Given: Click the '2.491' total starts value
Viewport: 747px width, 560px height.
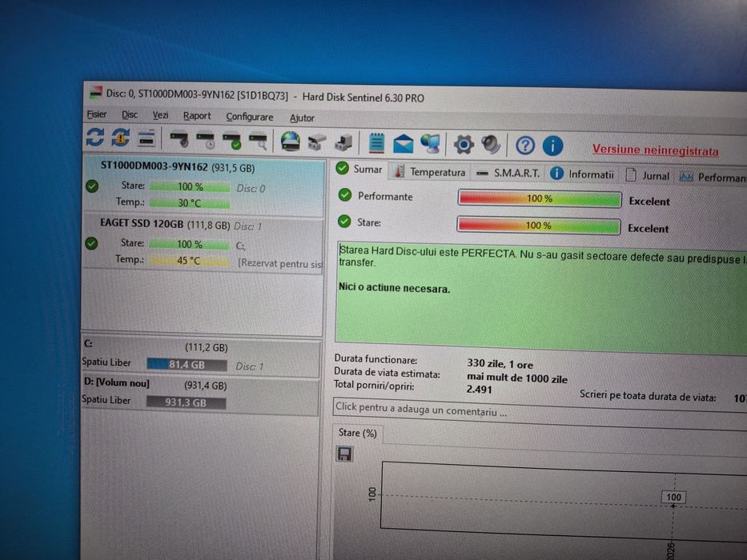Looking at the screenshot, I should [480, 389].
